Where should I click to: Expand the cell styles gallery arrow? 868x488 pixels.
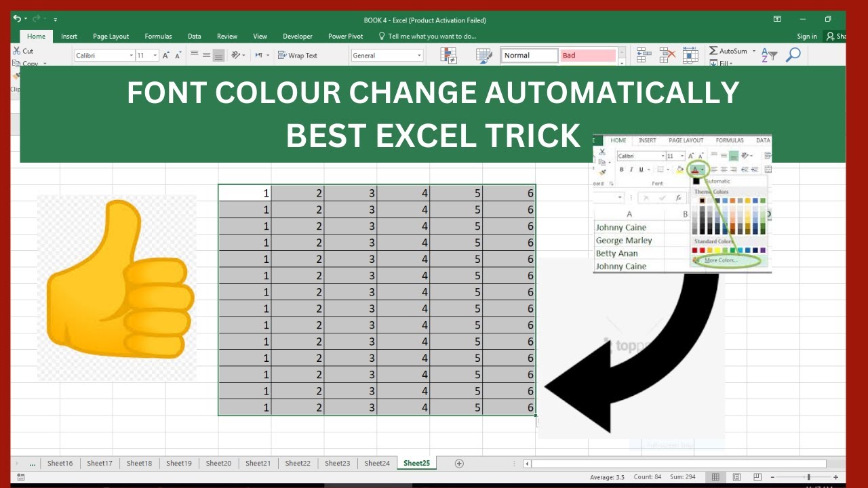click(622, 63)
